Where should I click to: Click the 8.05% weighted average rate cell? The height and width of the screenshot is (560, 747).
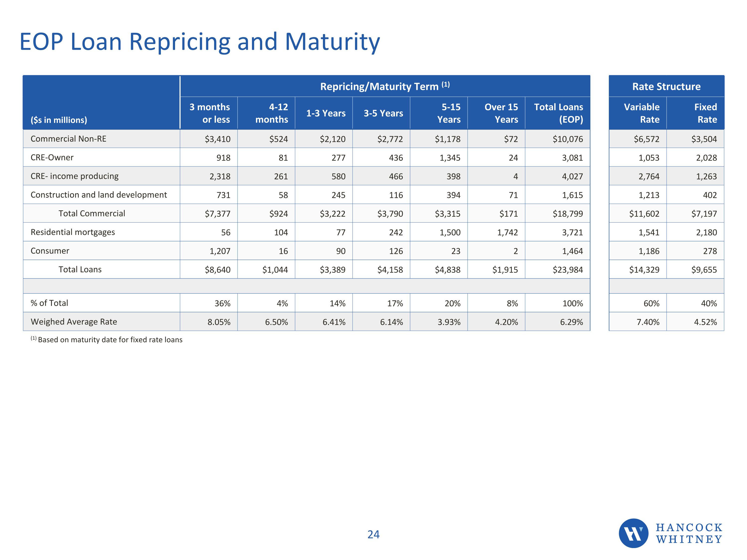[x=219, y=322]
